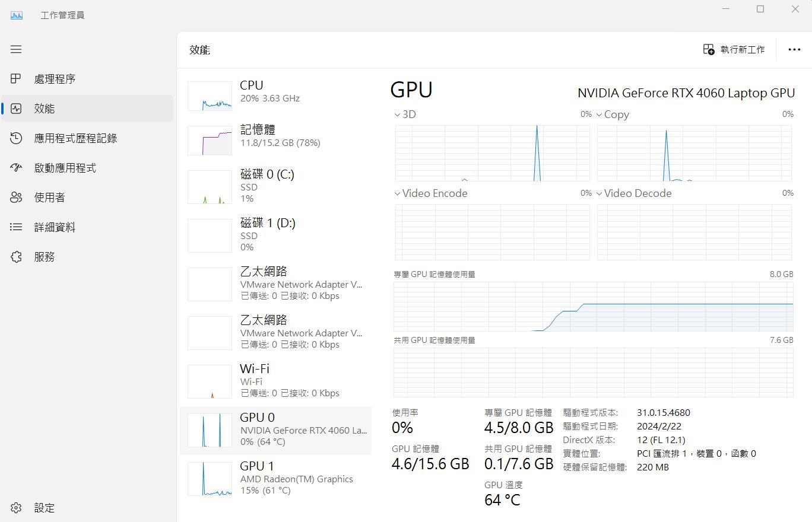This screenshot has width=812, height=522.
Task: Click the 4.6/15.6 GB GPU memory value
Action: click(x=430, y=464)
